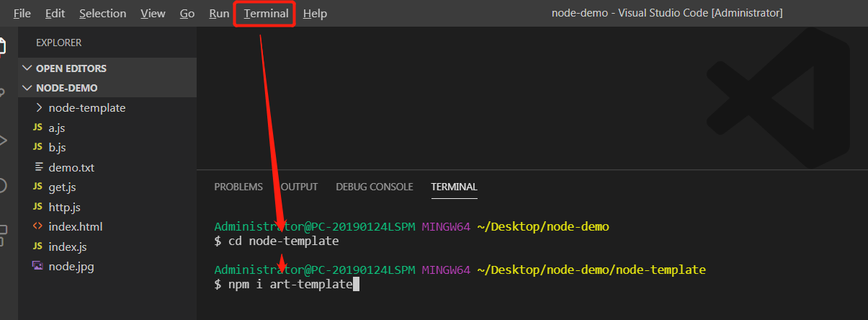This screenshot has width=868, height=320.
Task: Click the JS icon beside index.js
Action: [37, 246]
